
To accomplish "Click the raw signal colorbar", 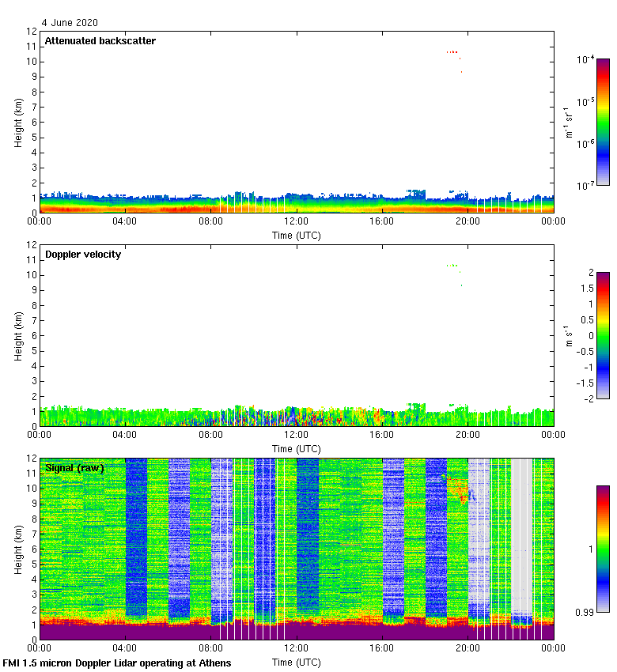I will [x=603, y=549].
